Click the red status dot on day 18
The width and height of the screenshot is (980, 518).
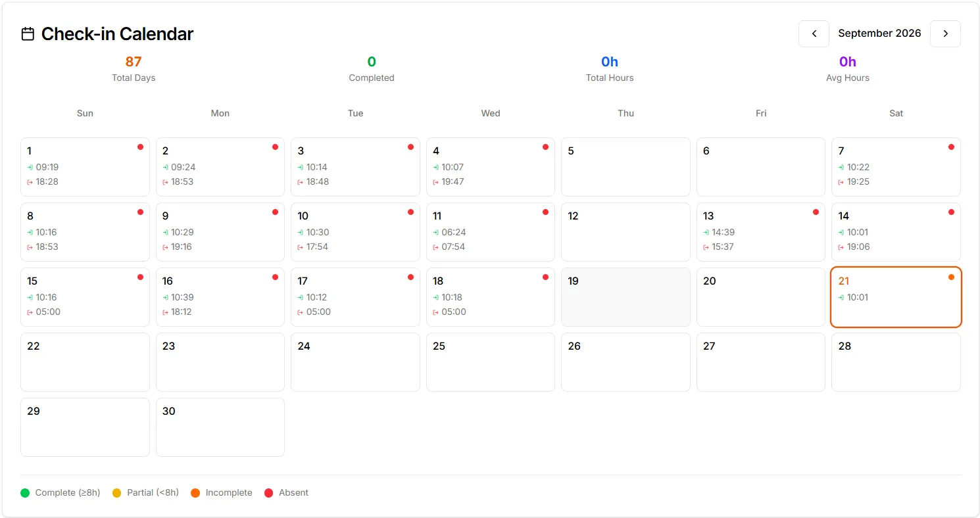[545, 277]
